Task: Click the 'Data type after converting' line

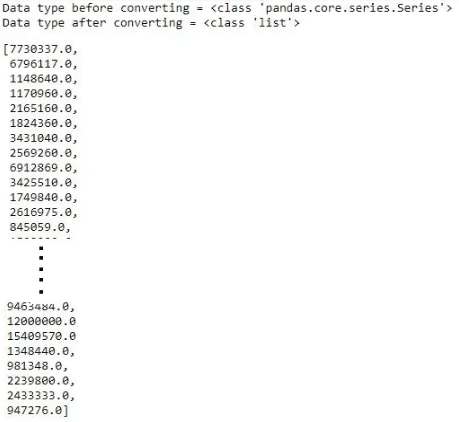Action: coord(151,23)
